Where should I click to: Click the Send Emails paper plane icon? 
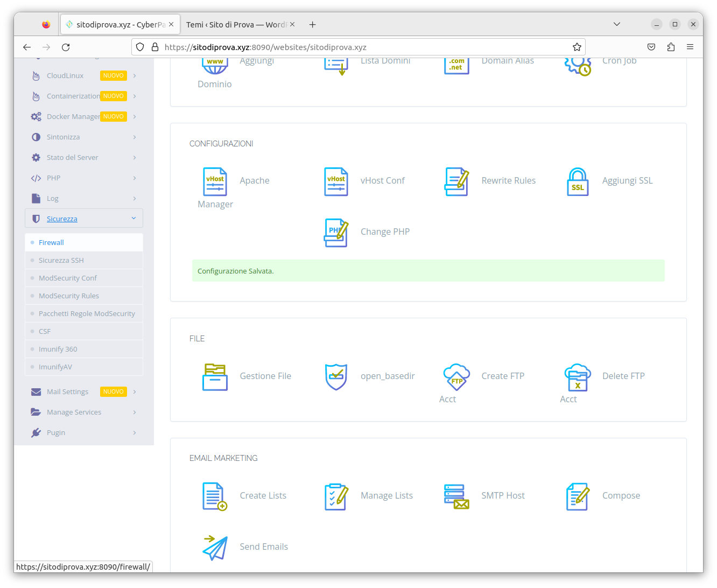tap(215, 548)
